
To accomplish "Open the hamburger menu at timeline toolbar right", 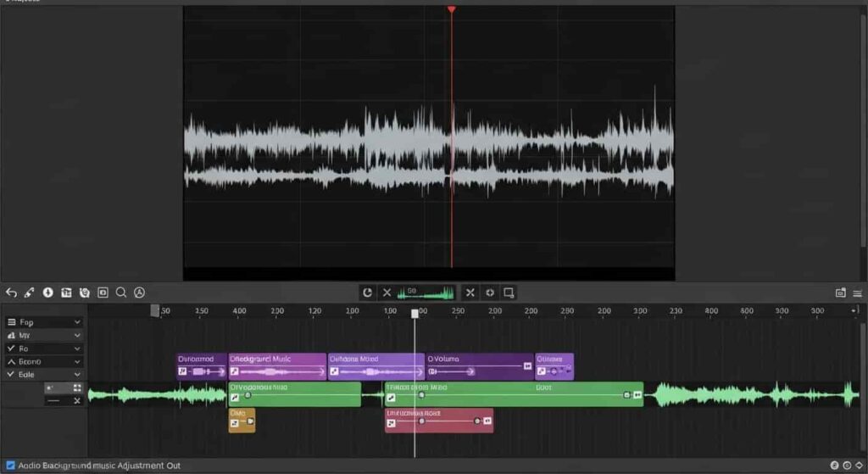I will (858, 293).
